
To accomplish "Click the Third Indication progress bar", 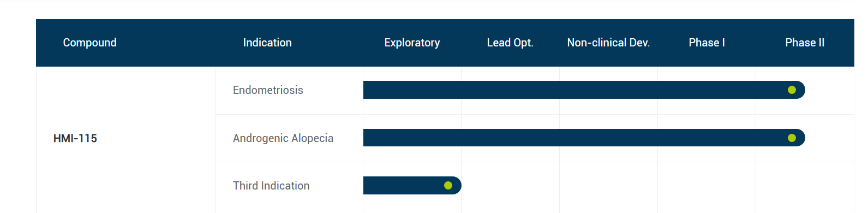I will (412, 186).
